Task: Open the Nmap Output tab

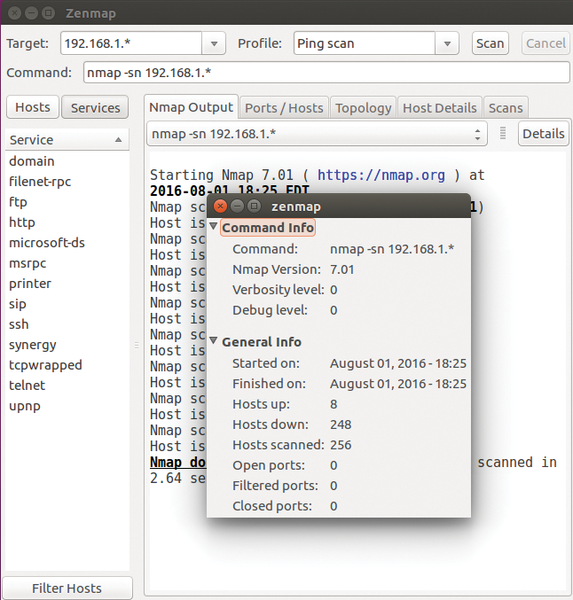Action: (191, 108)
